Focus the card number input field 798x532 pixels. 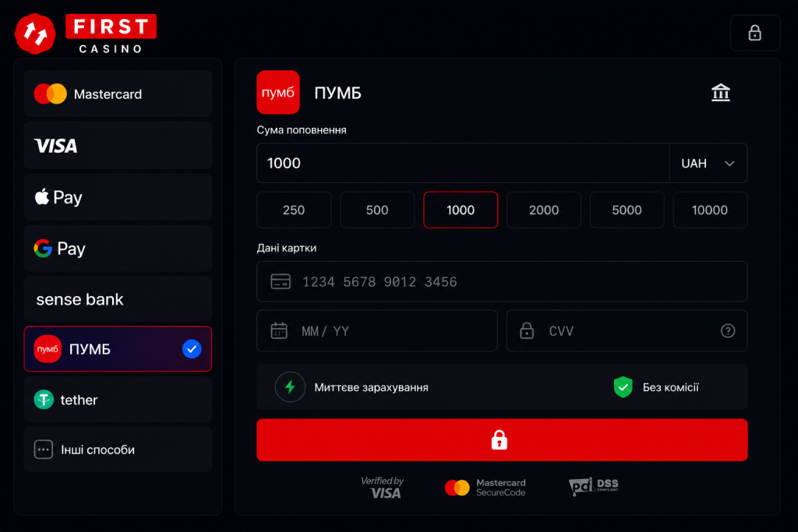[x=502, y=281]
